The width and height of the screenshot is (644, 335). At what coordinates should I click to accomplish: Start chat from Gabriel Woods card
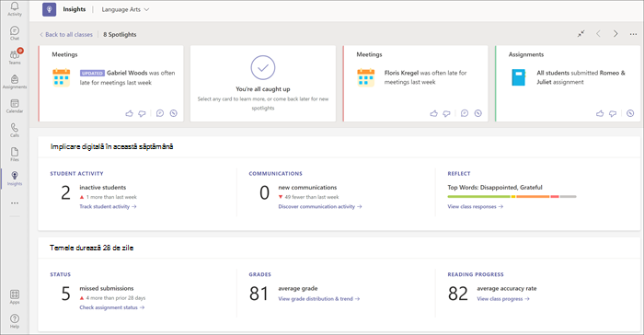tap(160, 113)
